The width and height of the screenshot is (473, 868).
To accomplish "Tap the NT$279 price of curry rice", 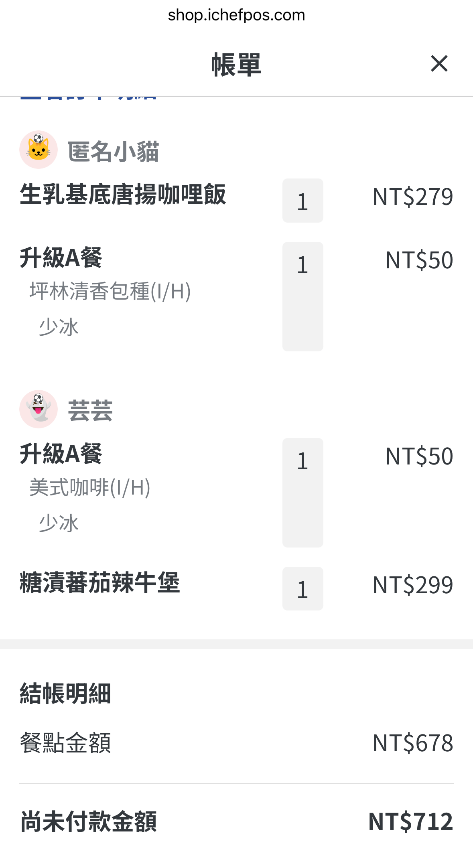I will 413,197.
